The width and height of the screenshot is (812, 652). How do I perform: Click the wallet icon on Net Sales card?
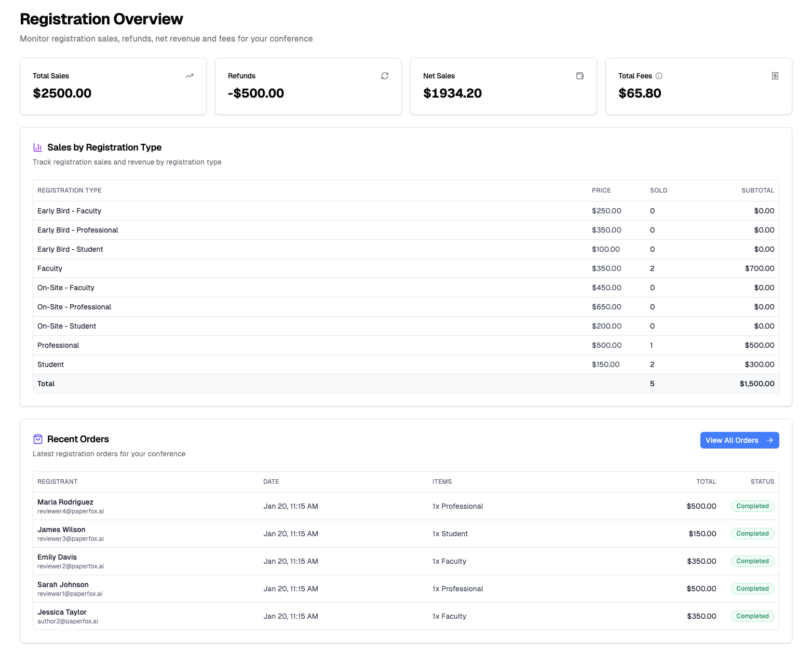click(x=580, y=76)
